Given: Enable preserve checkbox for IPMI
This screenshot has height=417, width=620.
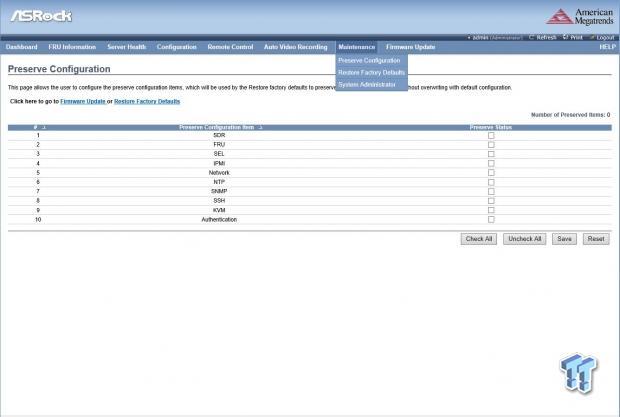Looking at the screenshot, I should tap(491, 163).
